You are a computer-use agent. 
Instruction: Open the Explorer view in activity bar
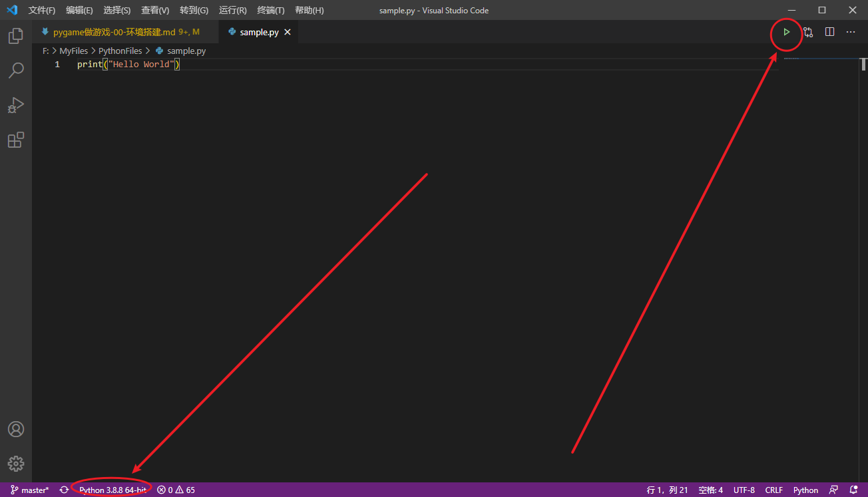[16, 36]
